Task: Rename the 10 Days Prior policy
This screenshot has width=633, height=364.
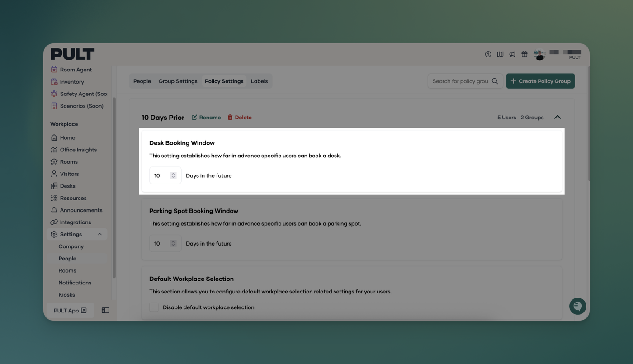Action: click(206, 118)
